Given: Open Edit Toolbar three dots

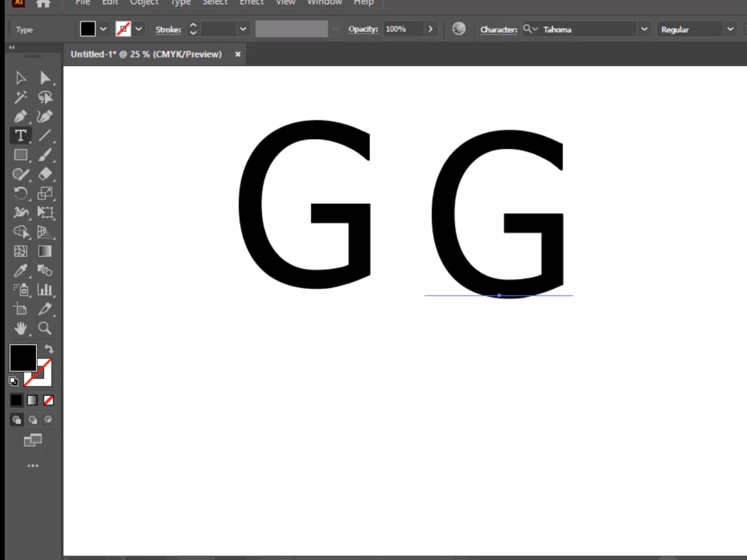Looking at the screenshot, I should point(33,466).
